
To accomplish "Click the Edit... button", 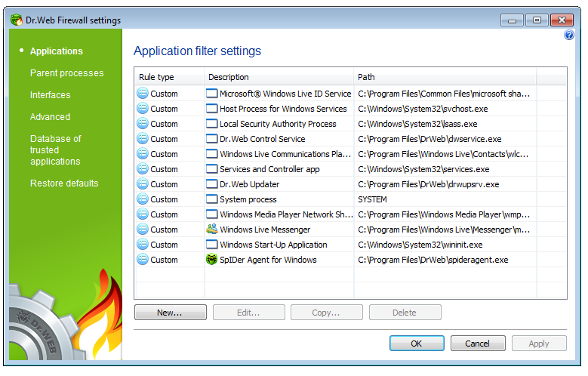I will [x=248, y=313].
